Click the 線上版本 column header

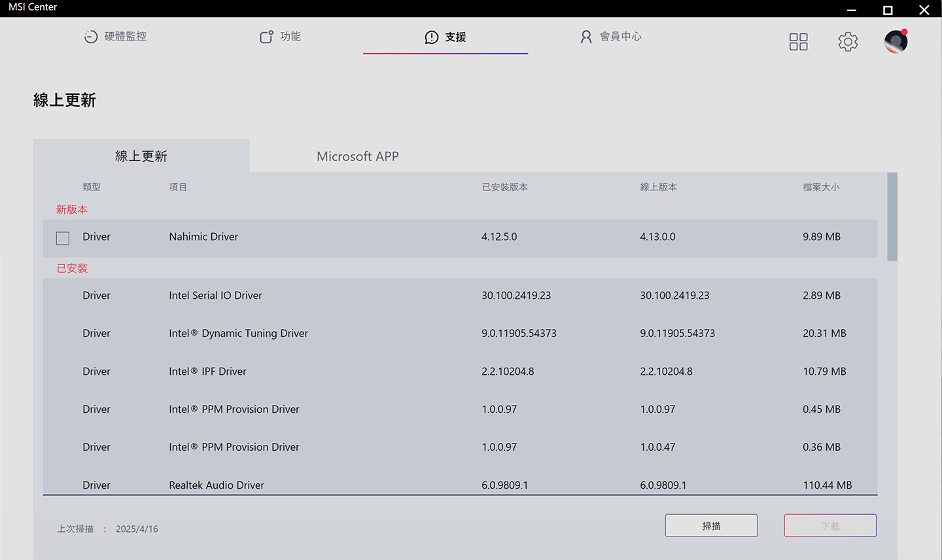point(659,187)
